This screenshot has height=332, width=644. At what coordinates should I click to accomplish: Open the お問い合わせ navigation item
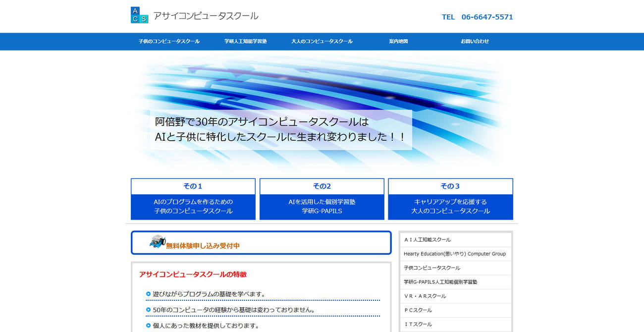(x=475, y=42)
